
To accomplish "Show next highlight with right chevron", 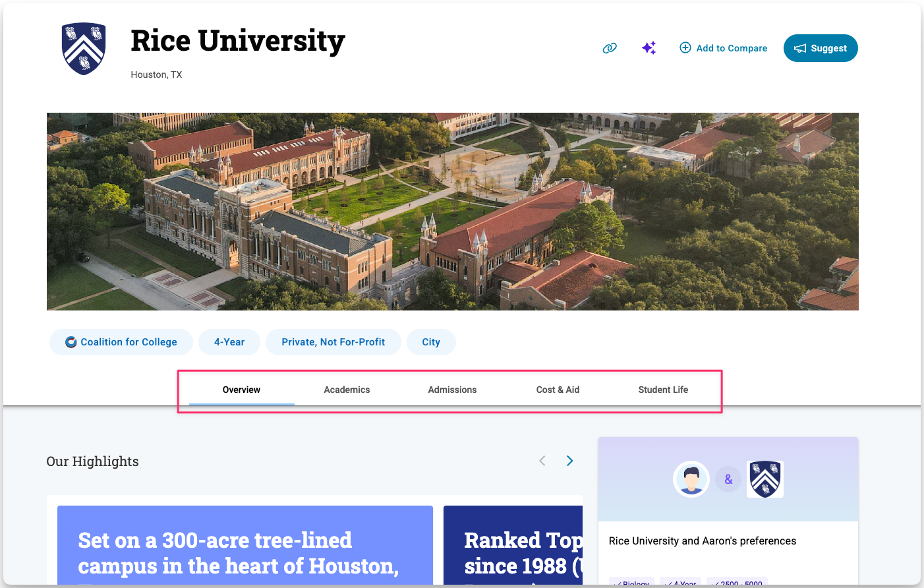I will 570,461.
